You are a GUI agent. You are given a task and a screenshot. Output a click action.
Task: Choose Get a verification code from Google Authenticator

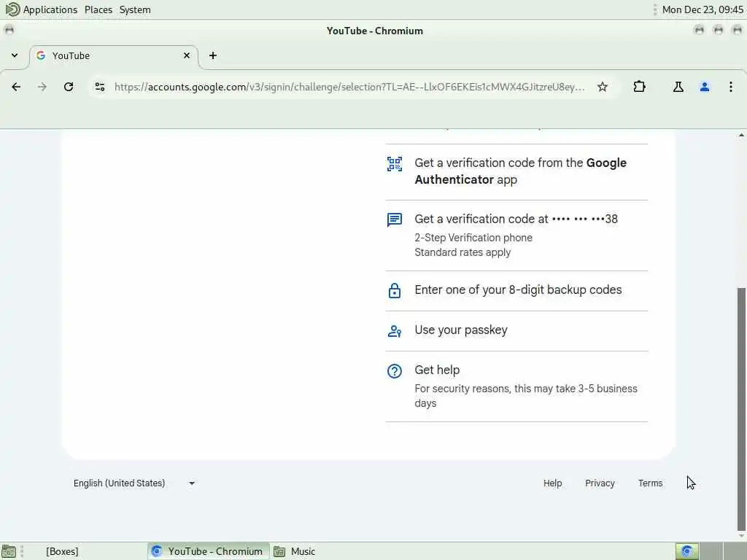[x=516, y=171]
